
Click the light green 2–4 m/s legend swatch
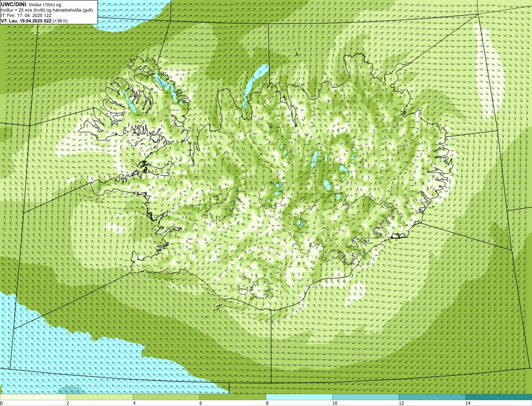[x=100, y=397]
